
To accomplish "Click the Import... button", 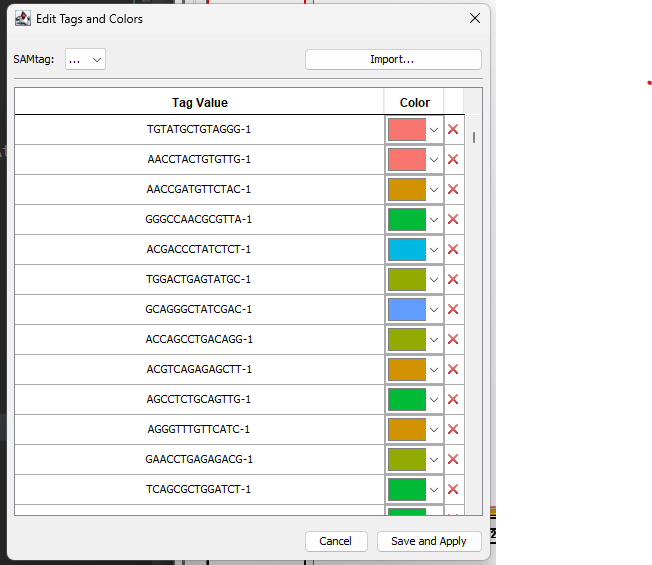I will pos(393,60).
